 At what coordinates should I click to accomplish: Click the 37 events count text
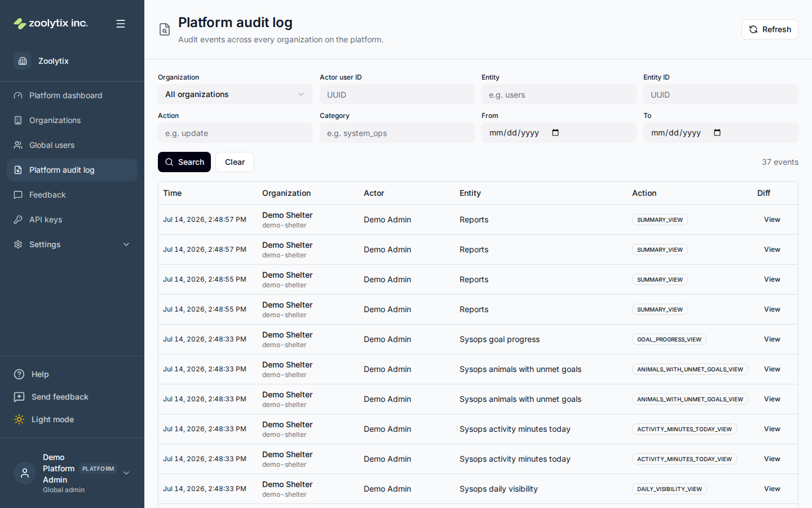(780, 162)
